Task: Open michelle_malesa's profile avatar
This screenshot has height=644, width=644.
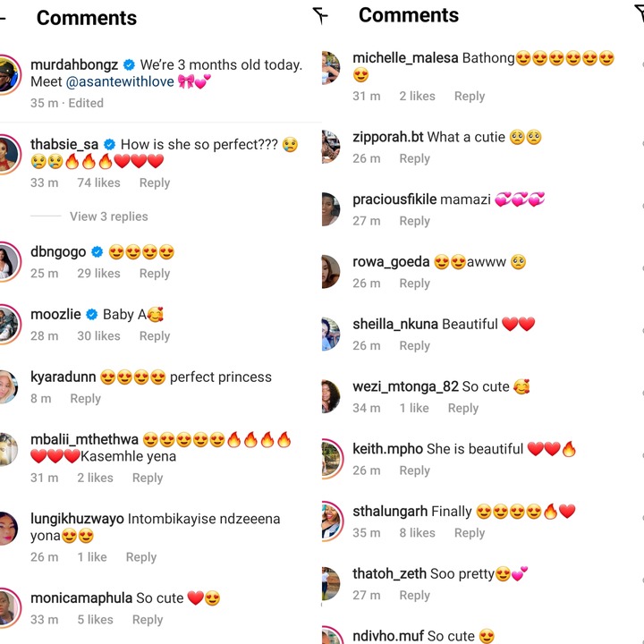Action: pos(331,67)
